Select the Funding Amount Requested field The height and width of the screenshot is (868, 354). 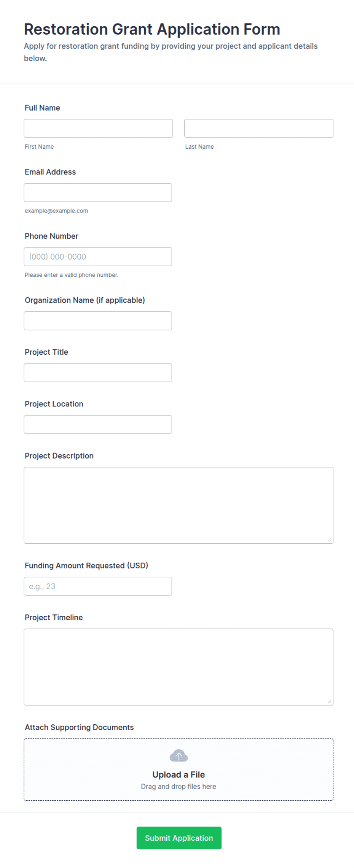pos(98,586)
